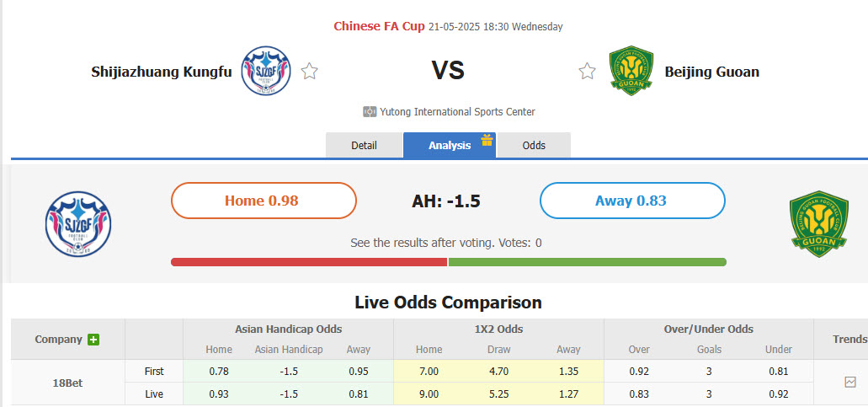
Task: Vote Home 0.98
Action: 264,201
